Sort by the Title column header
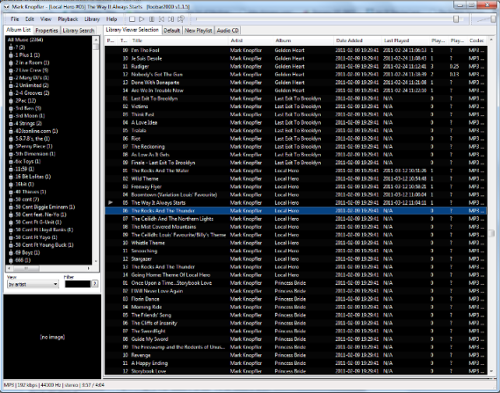Image resolution: width=500 pixels, height=393 pixels. [179, 40]
